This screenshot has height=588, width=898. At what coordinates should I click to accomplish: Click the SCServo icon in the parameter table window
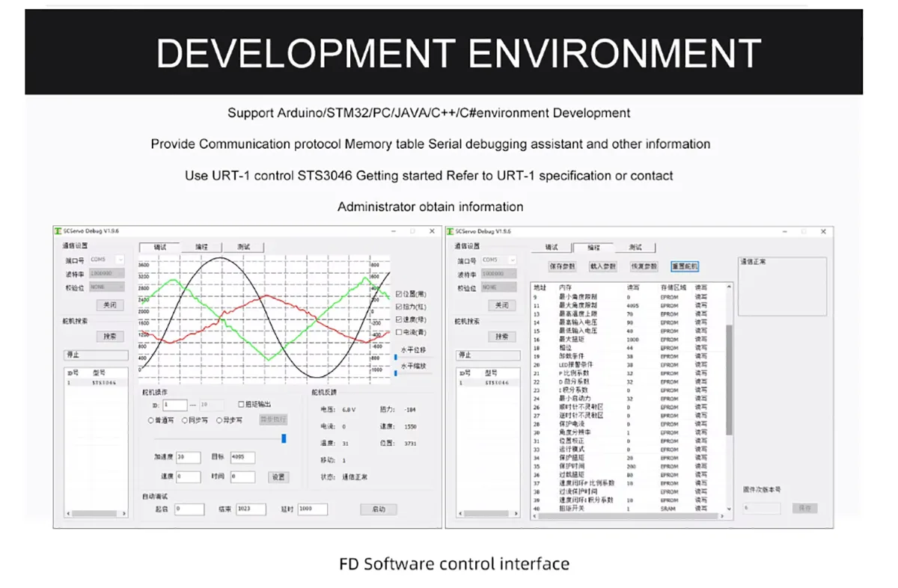coord(450,231)
